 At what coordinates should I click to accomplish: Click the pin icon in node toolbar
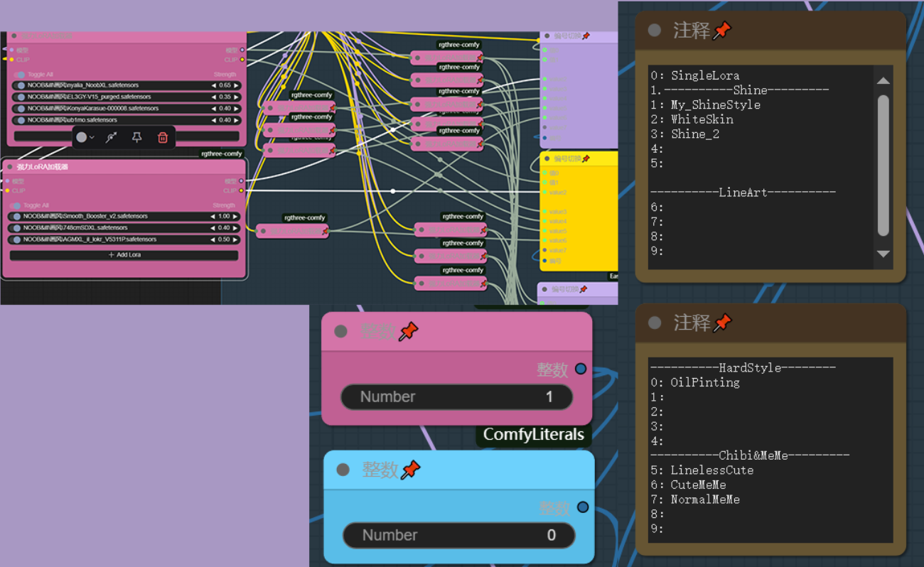pos(137,138)
